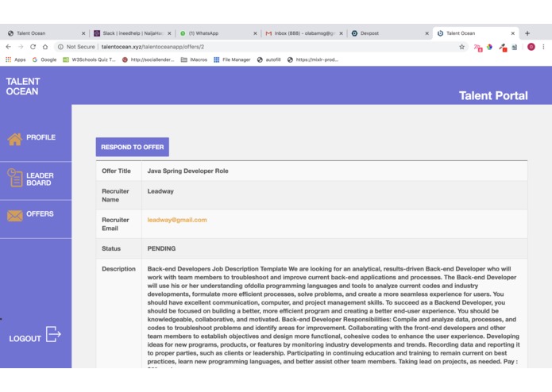
Task: Click the TALENT OCEAN logo text
Action: click(x=23, y=86)
